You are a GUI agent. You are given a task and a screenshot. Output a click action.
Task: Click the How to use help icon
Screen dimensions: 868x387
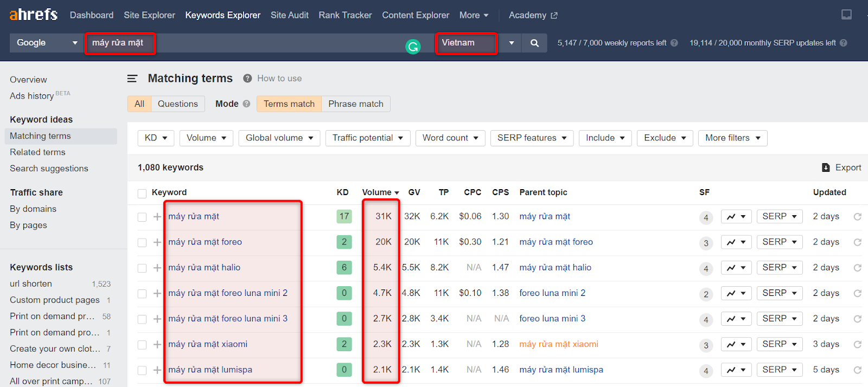(247, 79)
